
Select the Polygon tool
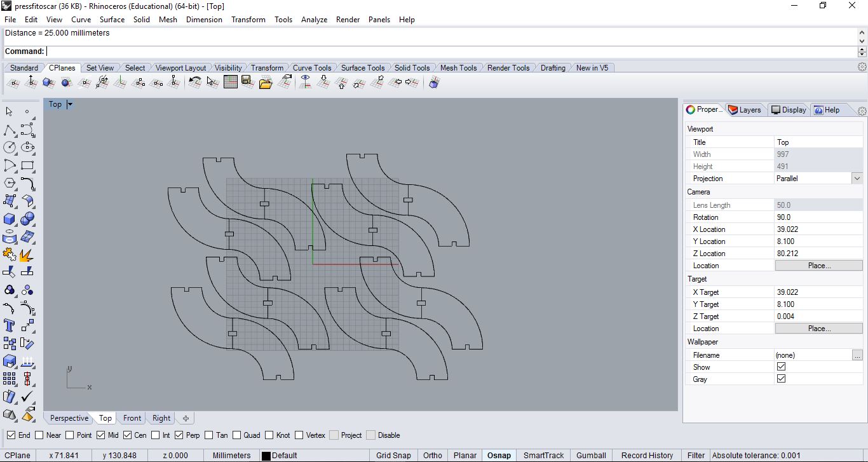pyautogui.click(x=10, y=184)
